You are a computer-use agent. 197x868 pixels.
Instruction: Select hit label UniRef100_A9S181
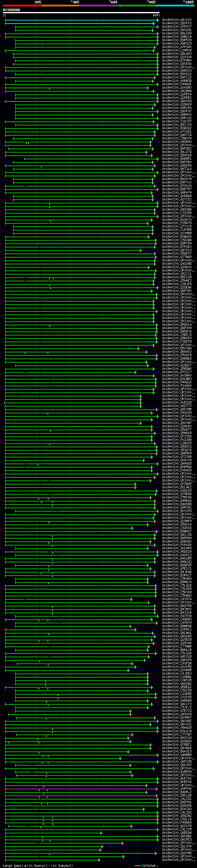click(x=177, y=30)
